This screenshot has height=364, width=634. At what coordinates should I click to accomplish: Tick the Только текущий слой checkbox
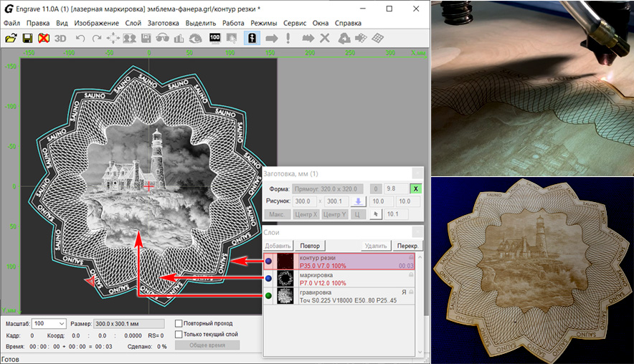179,334
